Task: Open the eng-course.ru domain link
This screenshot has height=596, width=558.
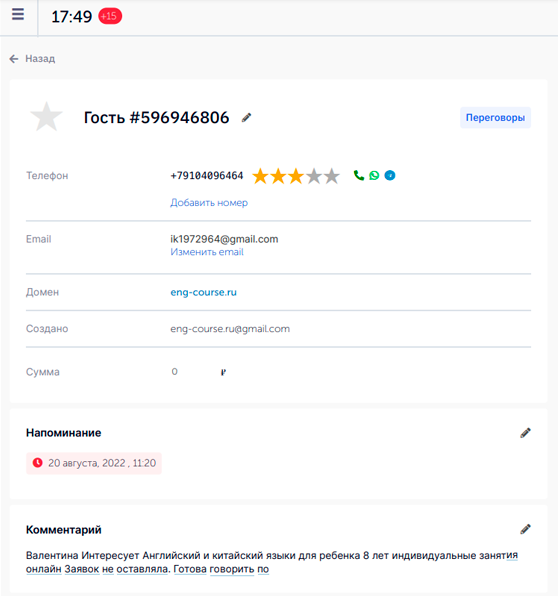Action: 203,292
